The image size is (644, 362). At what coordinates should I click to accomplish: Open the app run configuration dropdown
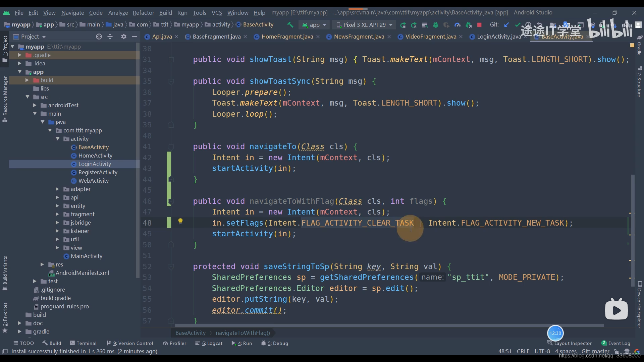pyautogui.click(x=314, y=25)
